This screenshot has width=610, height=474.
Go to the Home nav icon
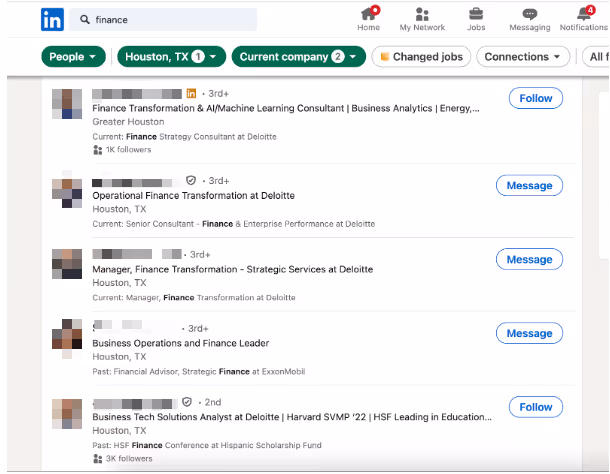point(368,14)
